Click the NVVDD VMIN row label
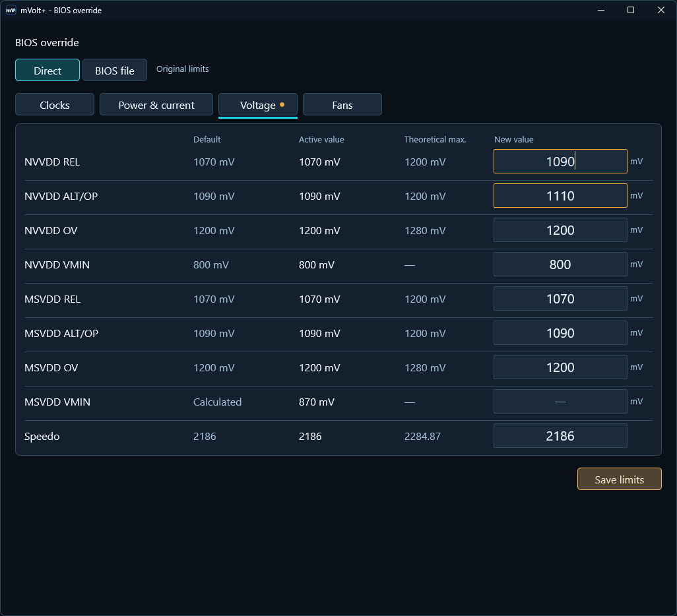 coord(57,264)
